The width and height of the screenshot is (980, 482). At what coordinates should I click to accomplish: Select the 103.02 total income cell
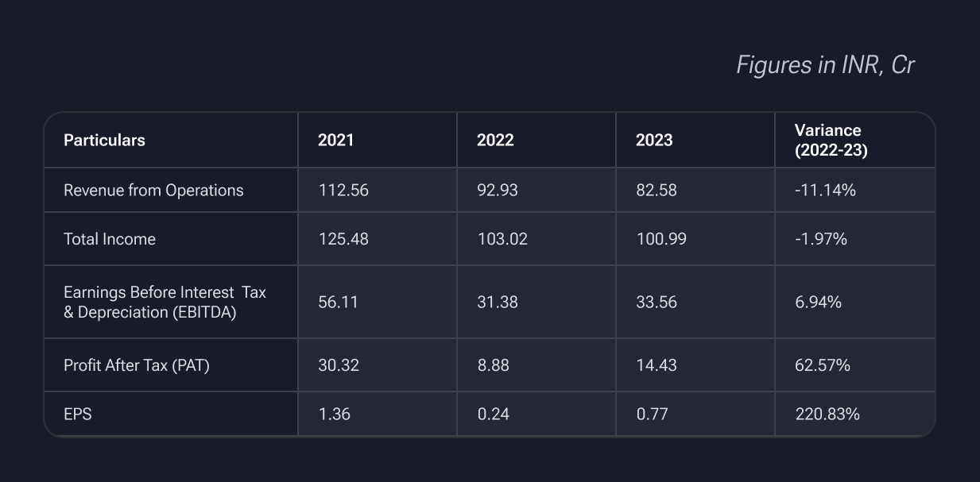(502, 239)
